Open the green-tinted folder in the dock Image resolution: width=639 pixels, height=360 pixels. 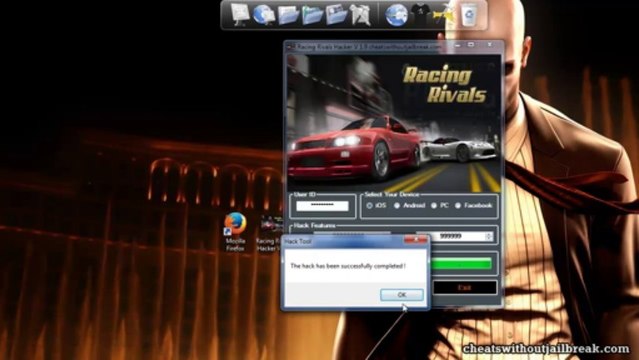pyautogui.click(x=313, y=15)
